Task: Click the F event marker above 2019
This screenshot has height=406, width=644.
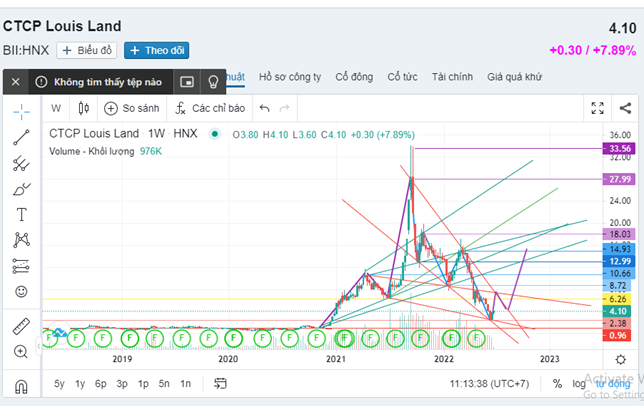Action: [129, 339]
